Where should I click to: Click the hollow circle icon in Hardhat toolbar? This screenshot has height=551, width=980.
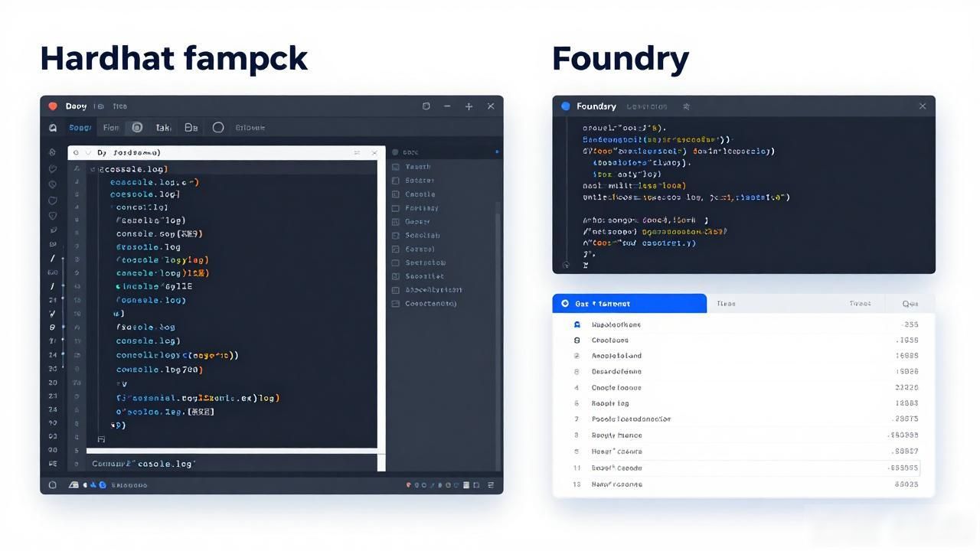coord(218,128)
